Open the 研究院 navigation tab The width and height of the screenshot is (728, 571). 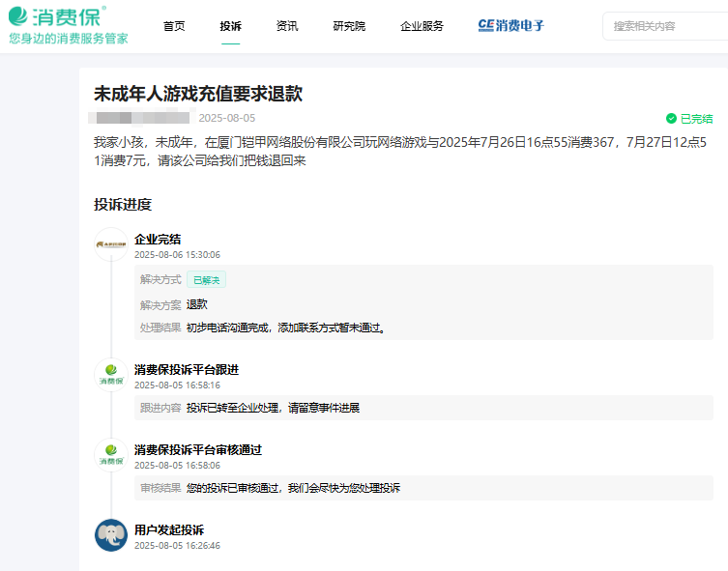click(x=349, y=26)
